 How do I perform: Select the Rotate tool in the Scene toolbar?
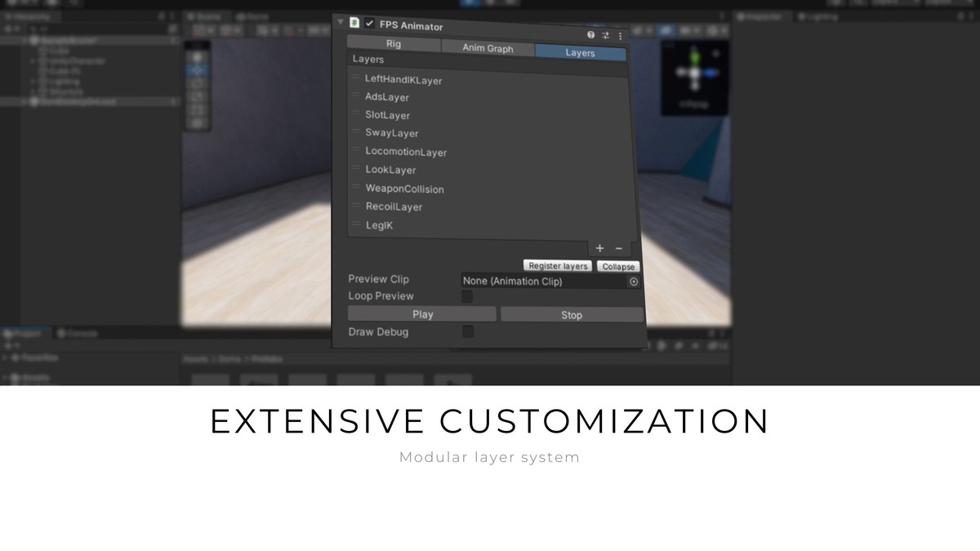pos(198,82)
